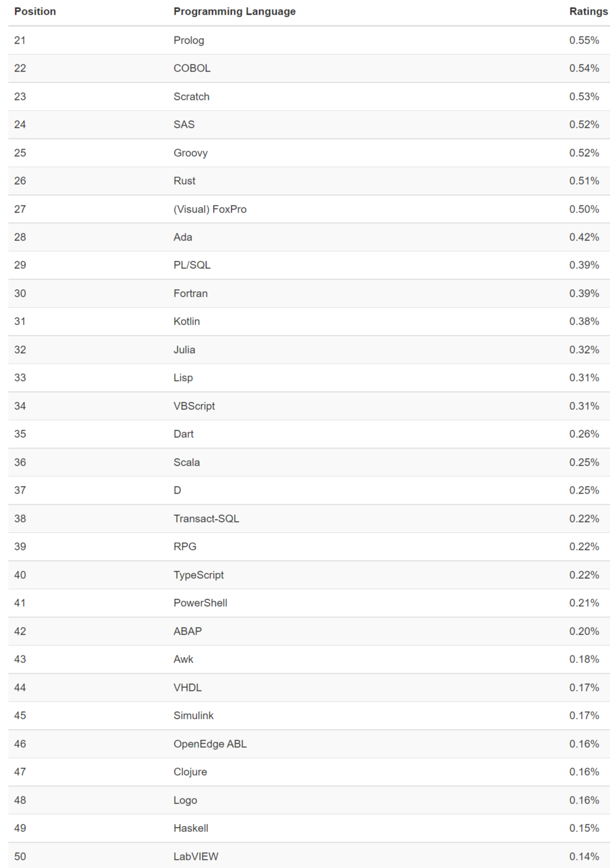
Task: Select PowerShell in the language column
Action: click(200, 603)
